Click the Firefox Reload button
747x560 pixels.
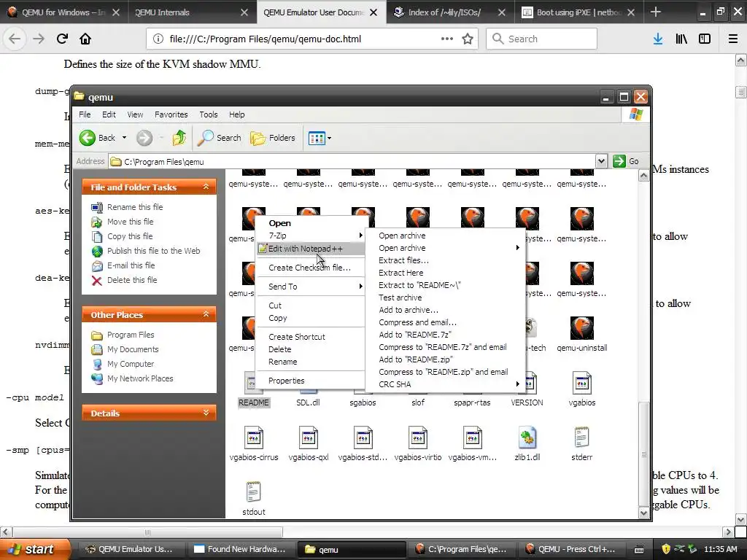62,39
